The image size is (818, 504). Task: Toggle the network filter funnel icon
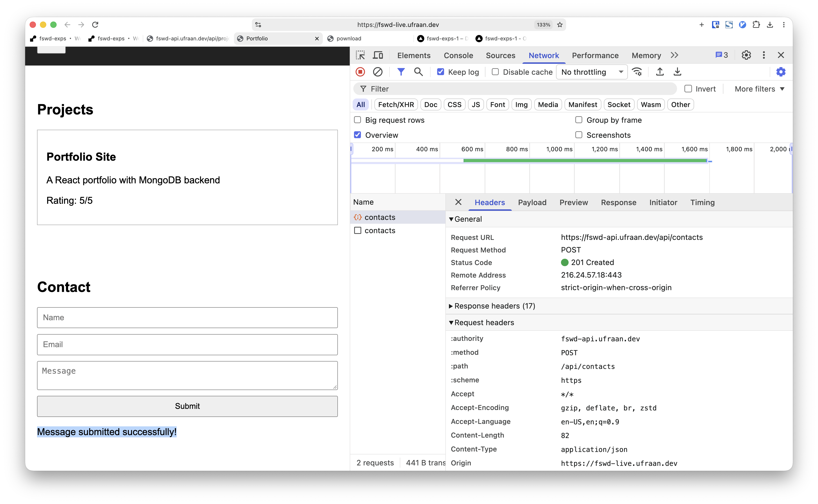(401, 72)
